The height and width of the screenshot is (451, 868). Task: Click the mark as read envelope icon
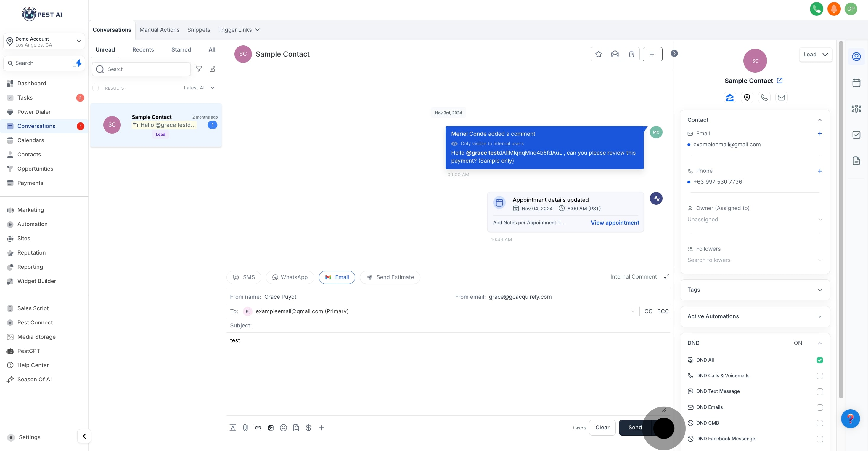click(615, 54)
